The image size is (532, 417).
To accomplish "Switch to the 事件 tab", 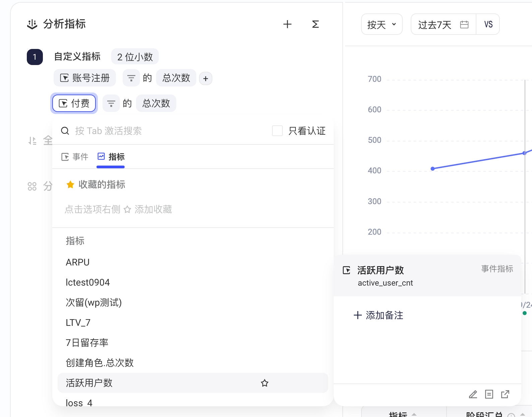I will (75, 157).
